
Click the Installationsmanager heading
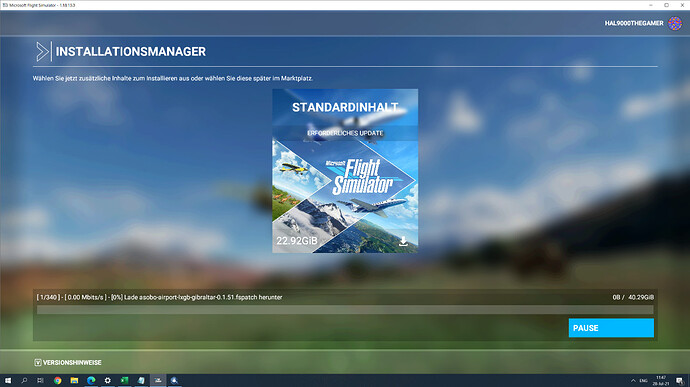click(131, 52)
